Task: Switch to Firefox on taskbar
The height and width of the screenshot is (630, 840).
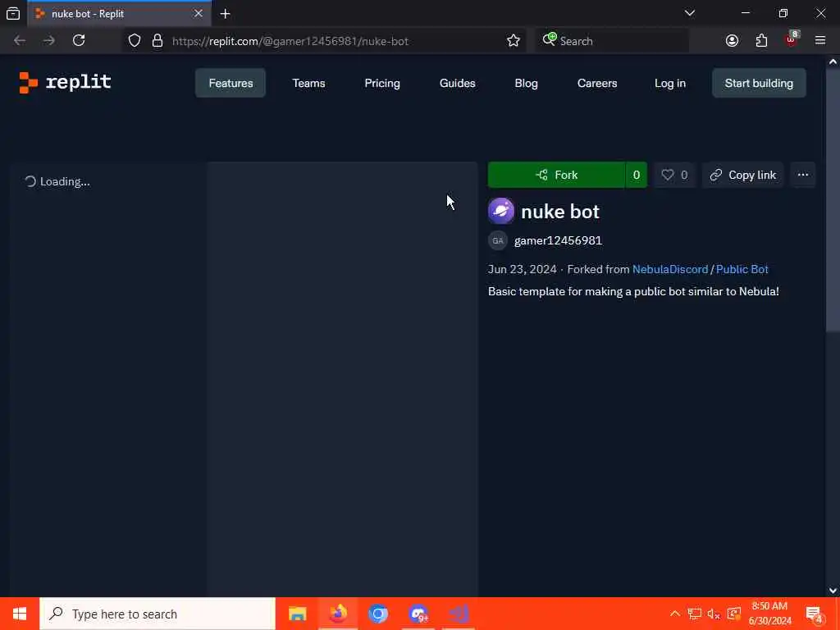Action: coord(337,614)
